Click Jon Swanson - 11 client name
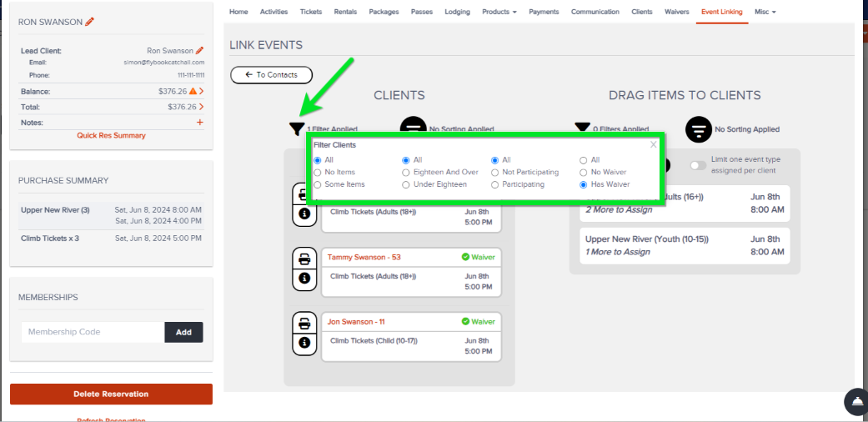Screen dimensions: 868x422 (356, 321)
